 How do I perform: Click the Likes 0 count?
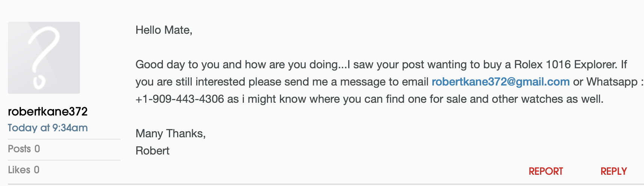click(x=24, y=170)
